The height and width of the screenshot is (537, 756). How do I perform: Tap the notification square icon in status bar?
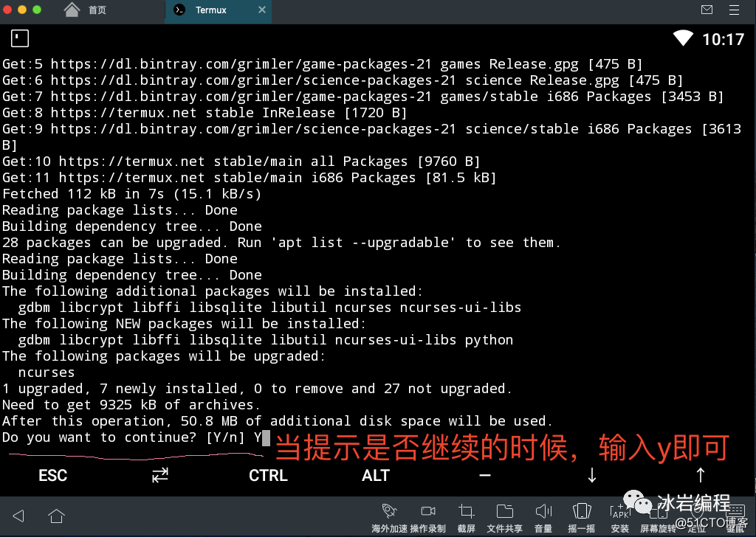[x=20, y=38]
